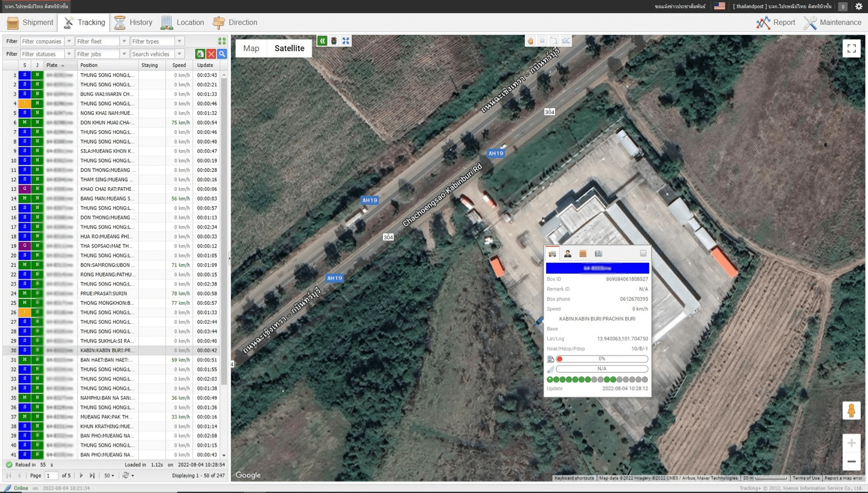Clear the filters with the red X
Screen dimensions: 868x493
211,54
